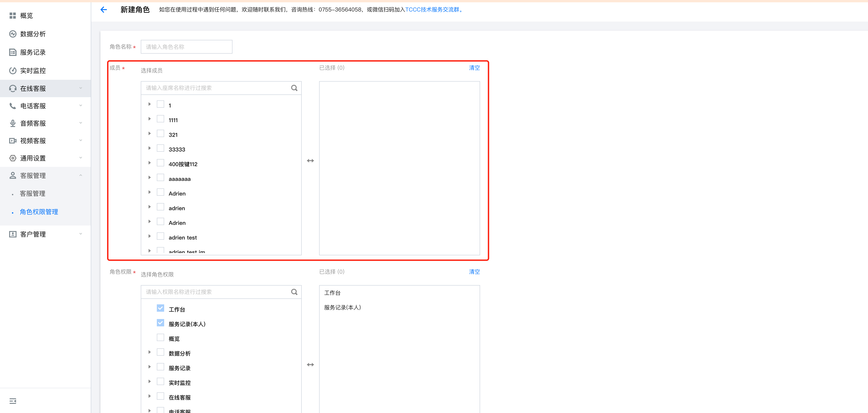Screen dimensions: 868x413
Task: Click the 数据分析 sidebar icon
Action: tap(13, 34)
